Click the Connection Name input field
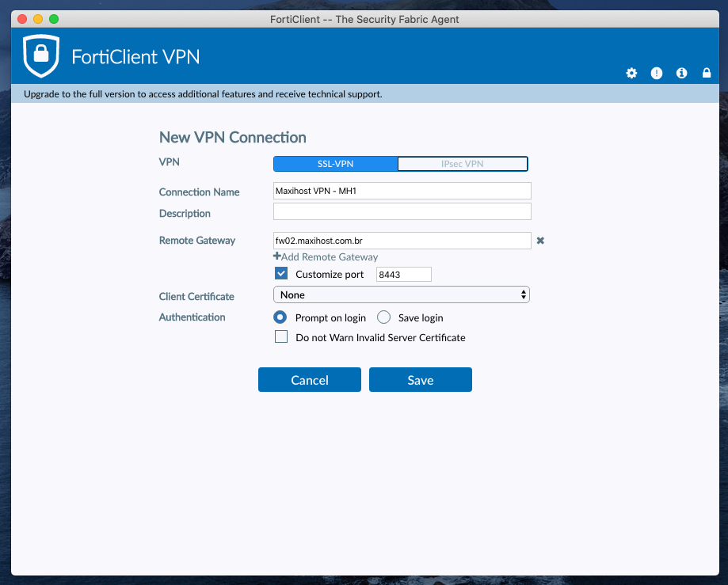Image resolution: width=728 pixels, height=585 pixels. (x=402, y=191)
